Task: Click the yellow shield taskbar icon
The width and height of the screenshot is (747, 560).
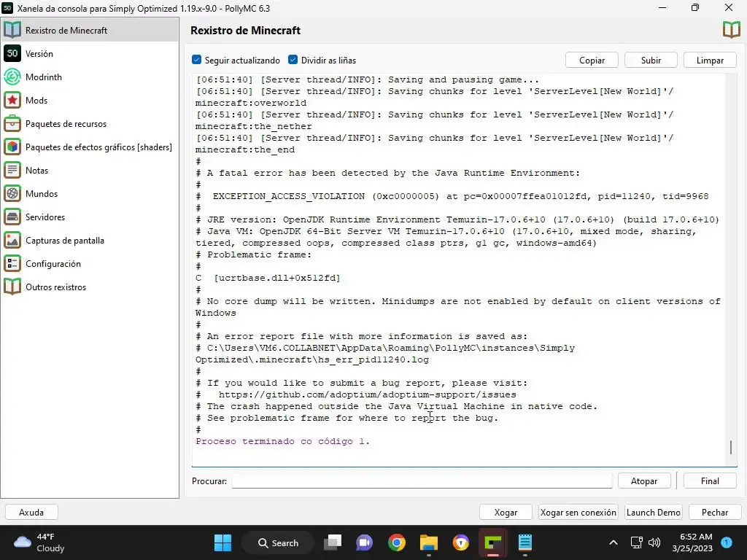Action: [x=461, y=542]
